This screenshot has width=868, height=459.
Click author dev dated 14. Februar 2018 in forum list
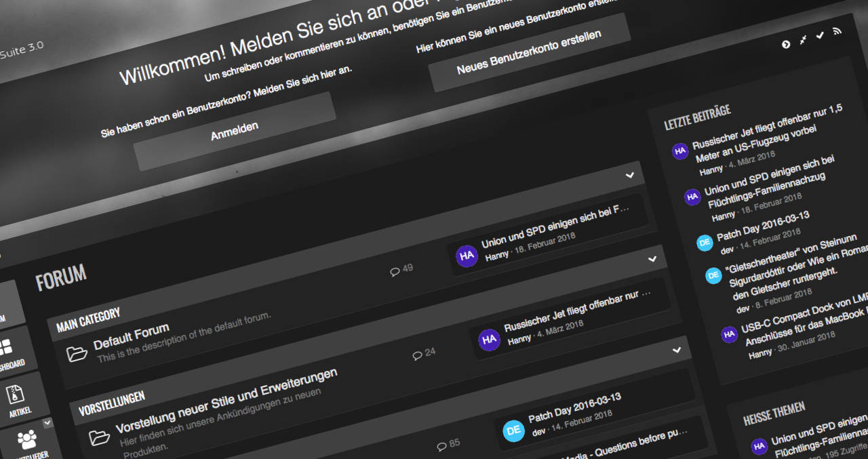pos(539,431)
